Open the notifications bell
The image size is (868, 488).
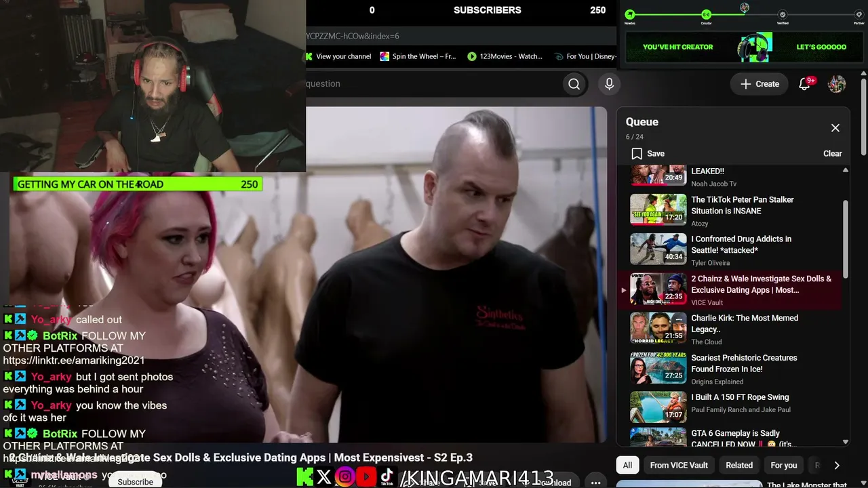click(x=805, y=84)
